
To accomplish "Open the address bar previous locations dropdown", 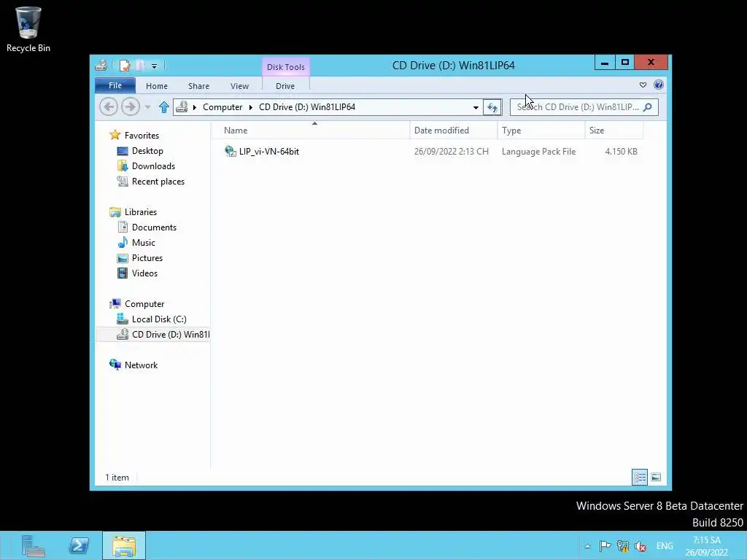I will coord(476,108).
